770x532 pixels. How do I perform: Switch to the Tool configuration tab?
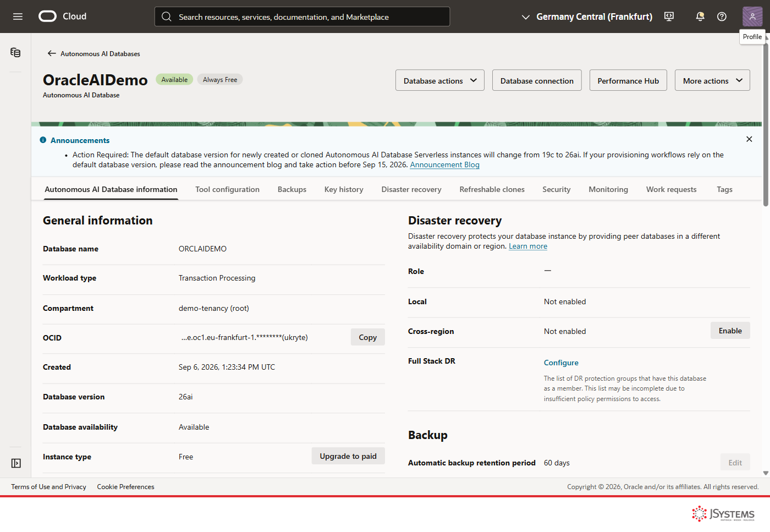pyautogui.click(x=227, y=189)
